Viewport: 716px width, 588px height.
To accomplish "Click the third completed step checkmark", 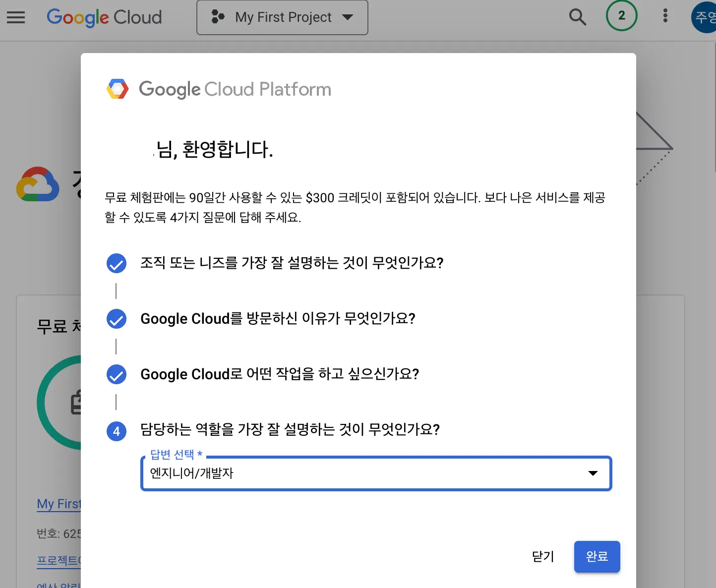I will [117, 374].
